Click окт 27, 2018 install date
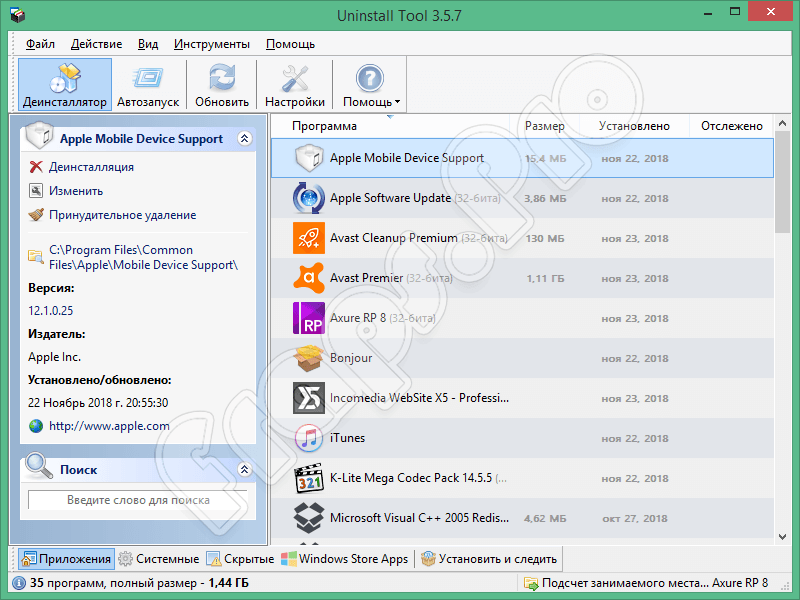 pos(635,518)
